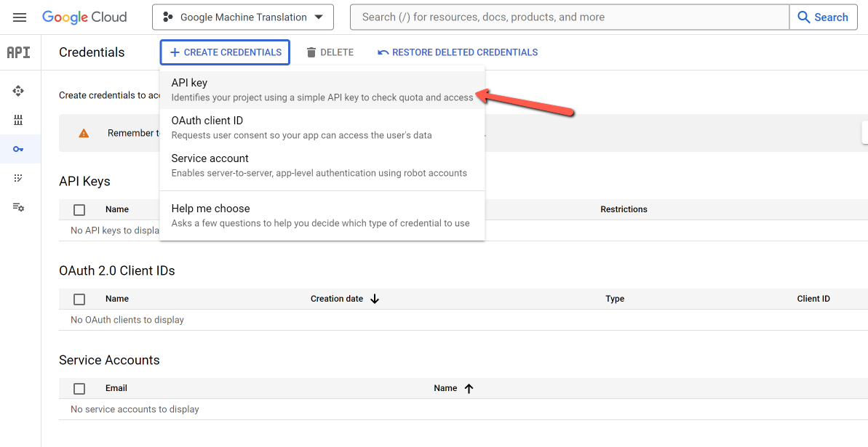Check the OAuth 2.0 Client IDs checkbox

79,299
